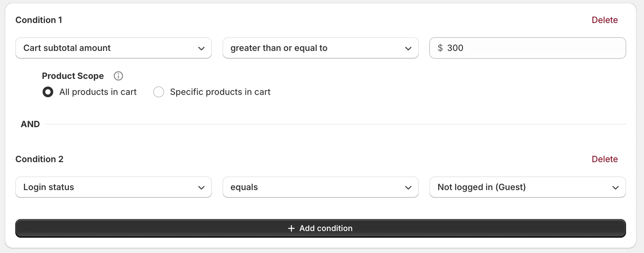
Task: Select All products in cart
Action: [48, 92]
